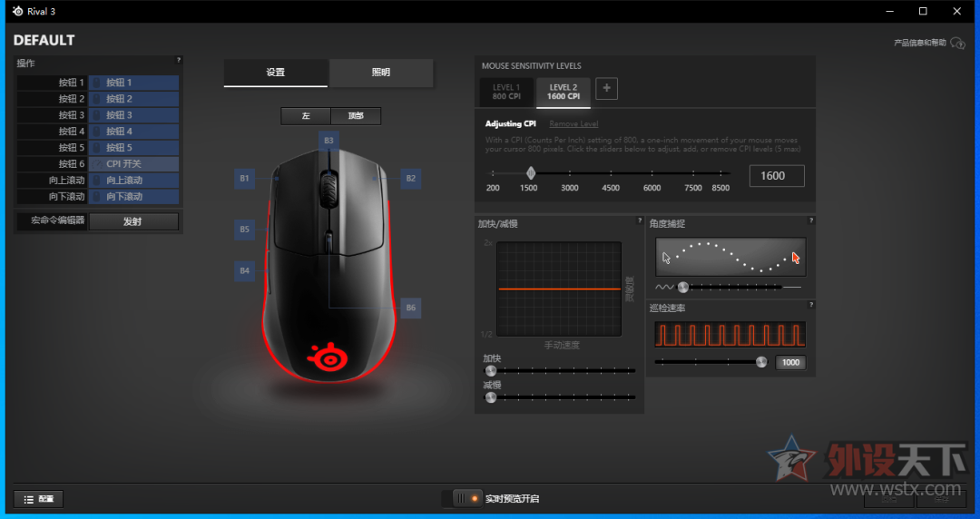980x519 pixels.
Task: Open the assignment for 按钮 1
Action: pyautogui.click(x=133, y=83)
